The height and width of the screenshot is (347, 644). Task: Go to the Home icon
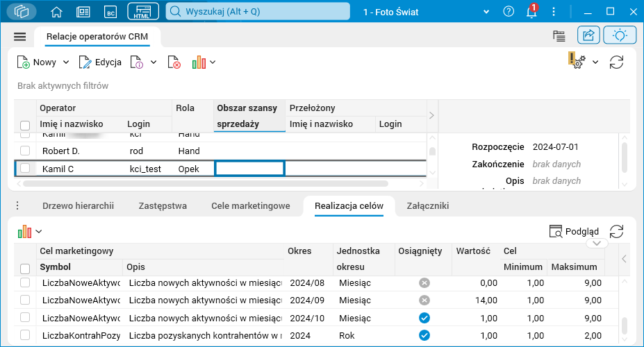pyautogui.click(x=56, y=12)
